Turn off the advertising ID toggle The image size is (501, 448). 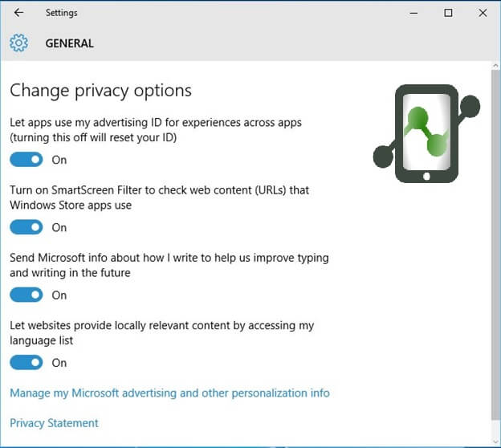(26, 160)
